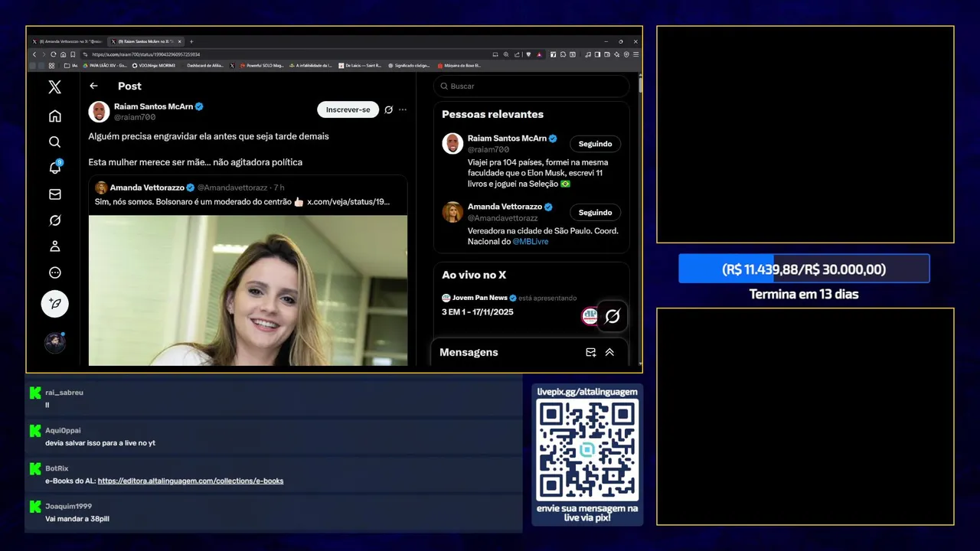Reload the page in browser toolbar

[x=53, y=54]
